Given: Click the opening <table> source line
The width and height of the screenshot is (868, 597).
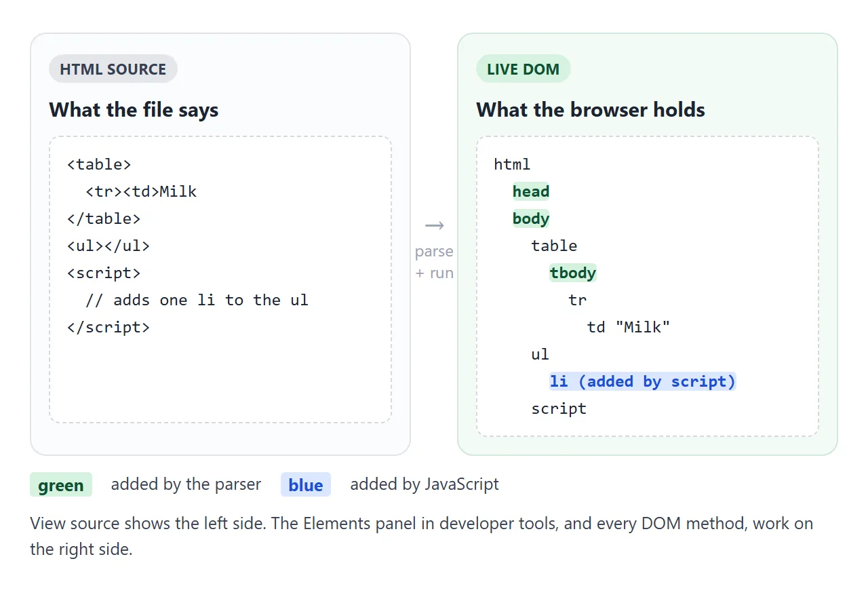Looking at the screenshot, I should tap(99, 165).
